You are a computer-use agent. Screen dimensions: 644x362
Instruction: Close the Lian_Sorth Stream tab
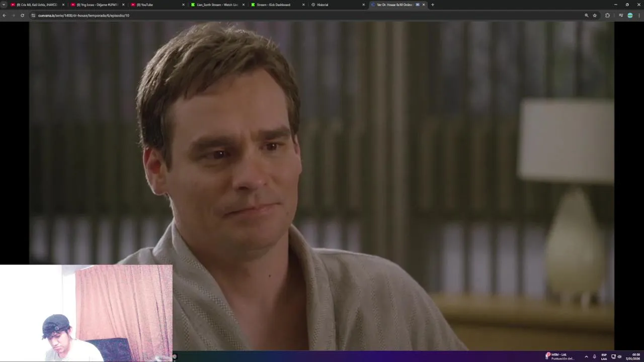tap(244, 5)
